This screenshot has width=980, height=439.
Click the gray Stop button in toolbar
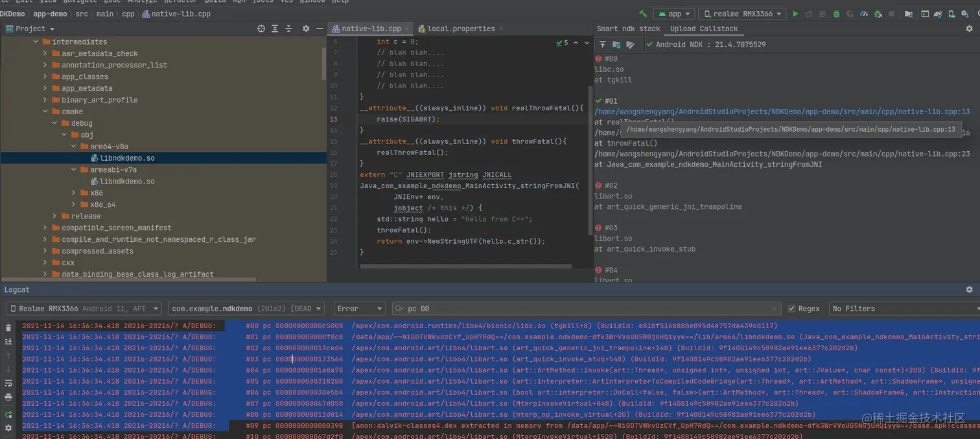tap(891, 14)
